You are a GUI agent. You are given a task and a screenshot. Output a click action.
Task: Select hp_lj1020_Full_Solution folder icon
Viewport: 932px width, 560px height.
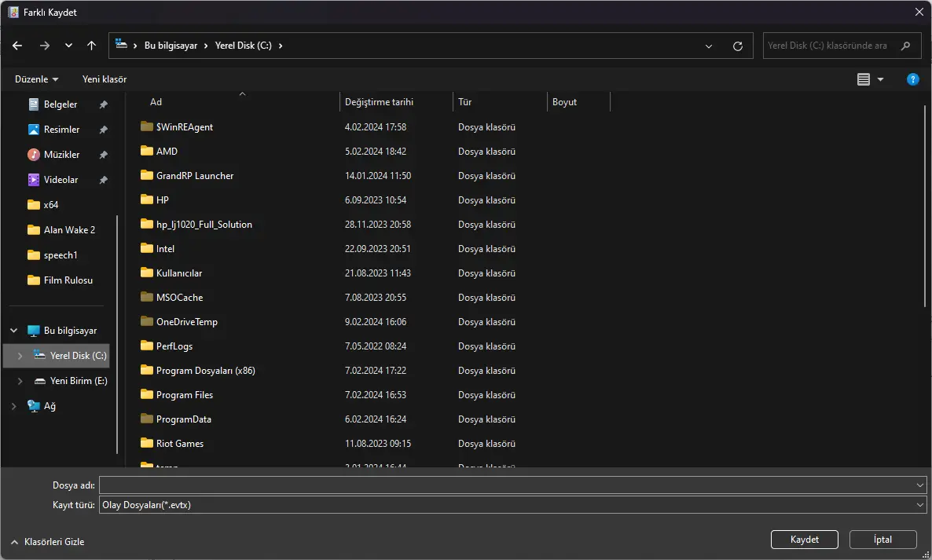click(147, 224)
